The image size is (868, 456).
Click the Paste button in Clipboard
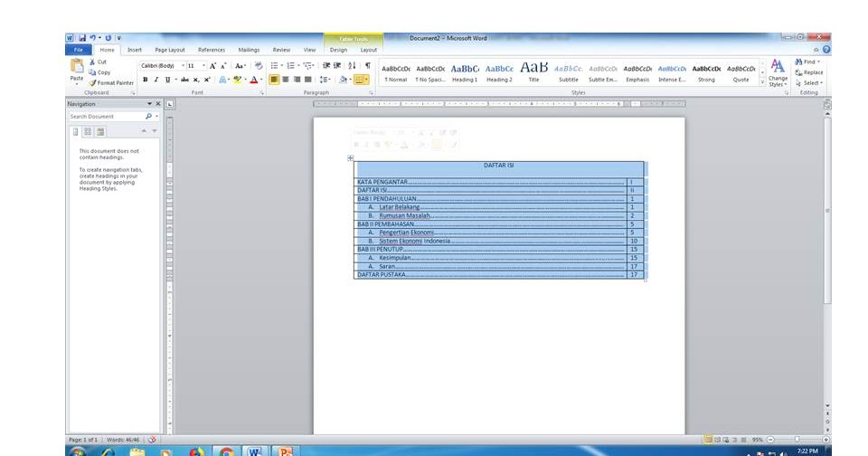[x=77, y=71]
